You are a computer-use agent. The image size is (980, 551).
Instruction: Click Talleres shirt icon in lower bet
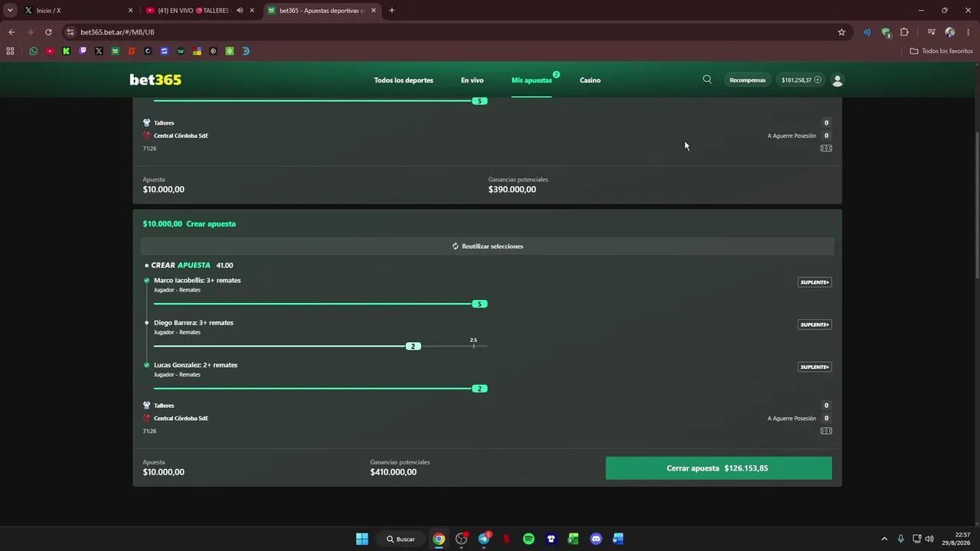147,406
